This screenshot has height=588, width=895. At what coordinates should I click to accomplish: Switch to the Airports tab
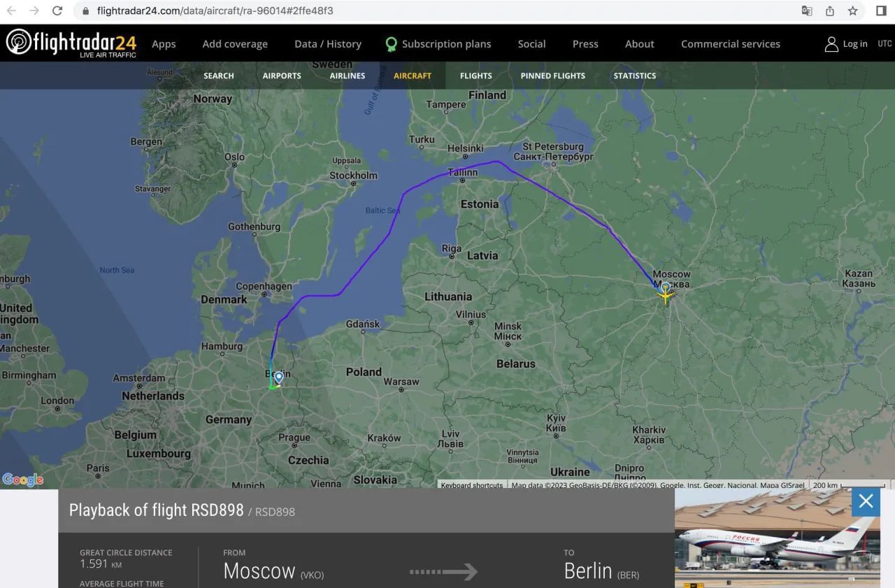pyautogui.click(x=282, y=76)
